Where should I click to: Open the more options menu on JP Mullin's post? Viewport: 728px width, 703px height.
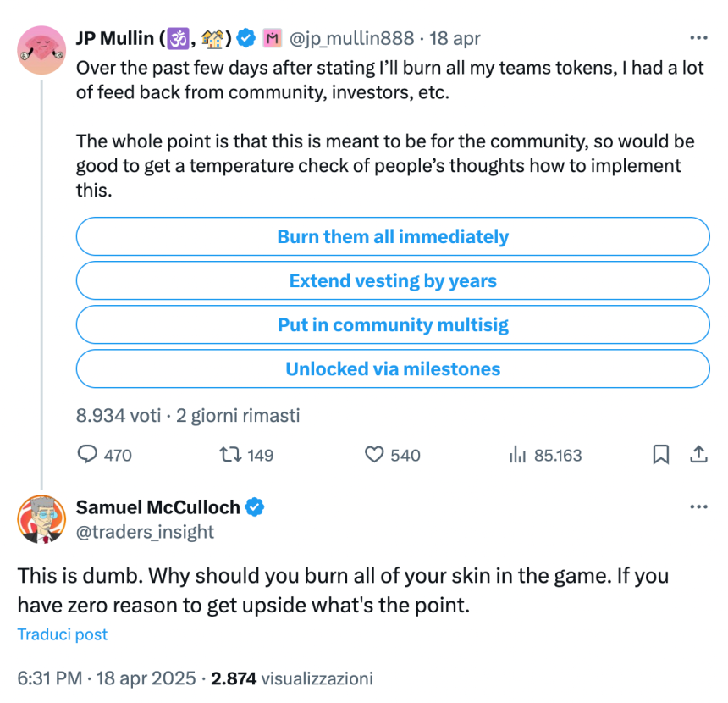698,38
